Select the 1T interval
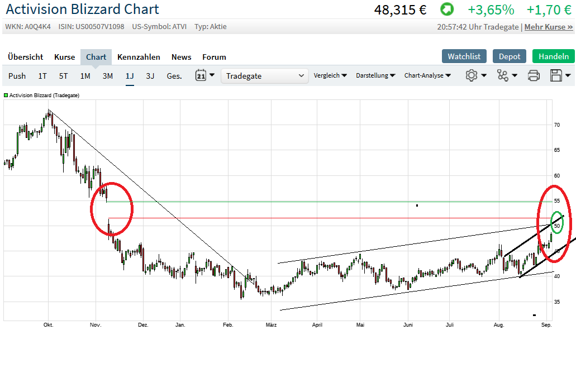The image size is (576, 392). click(42, 75)
